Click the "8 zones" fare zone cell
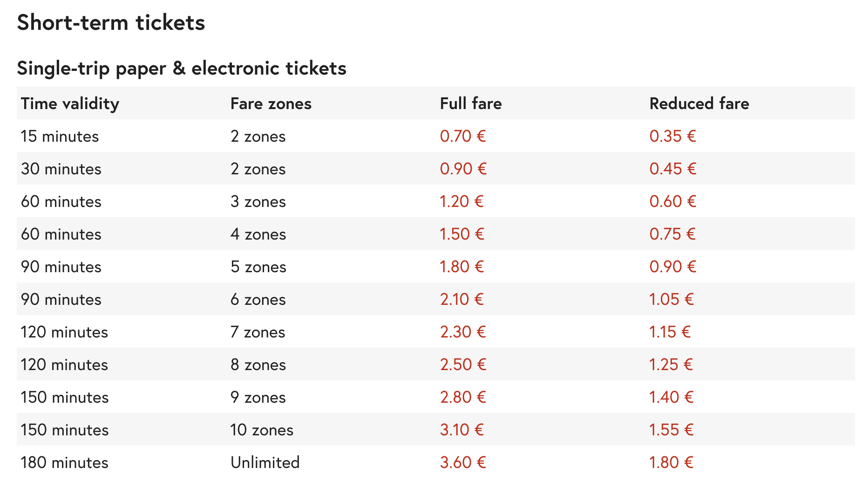The height and width of the screenshot is (495, 868). tap(258, 364)
